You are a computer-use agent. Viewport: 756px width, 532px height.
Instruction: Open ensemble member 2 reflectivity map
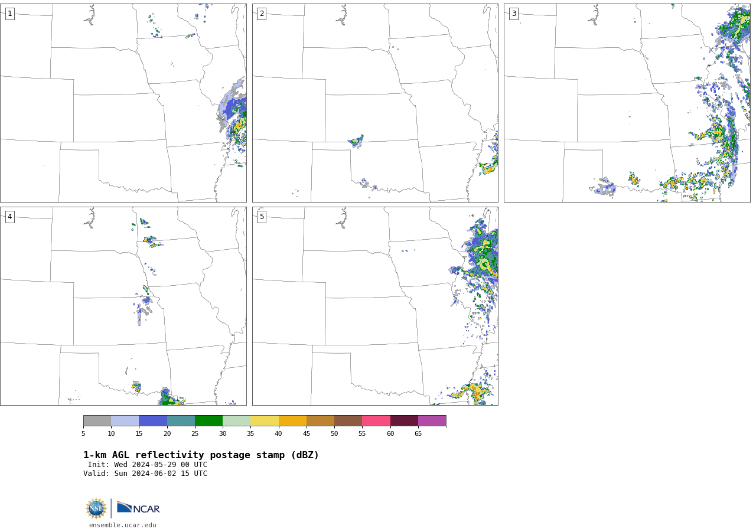point(375,103)
